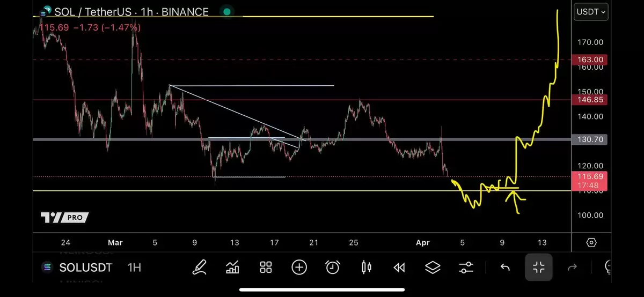
Task: Exit fullscreen with the collapse arrows button
Action: pyautogui.click(x=539, y=267)
